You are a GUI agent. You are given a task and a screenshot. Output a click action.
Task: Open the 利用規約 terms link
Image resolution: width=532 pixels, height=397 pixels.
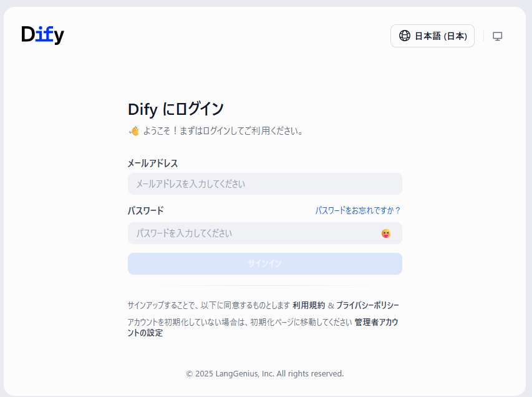[x=309, y=305]
